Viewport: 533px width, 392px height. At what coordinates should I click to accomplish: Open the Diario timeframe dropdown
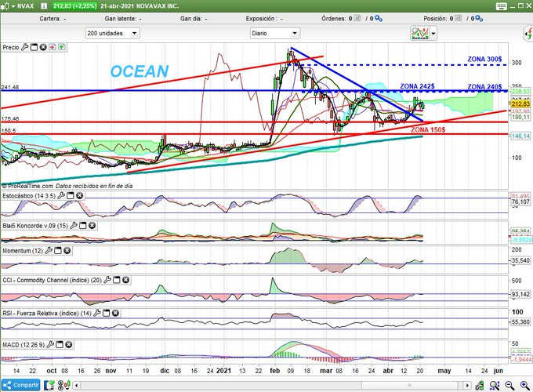pos(274,33)
